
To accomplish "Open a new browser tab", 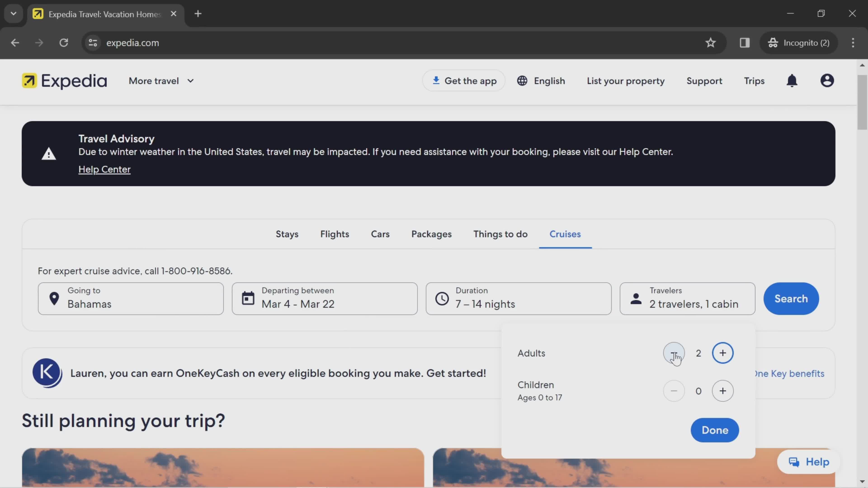I will point(198,14).
